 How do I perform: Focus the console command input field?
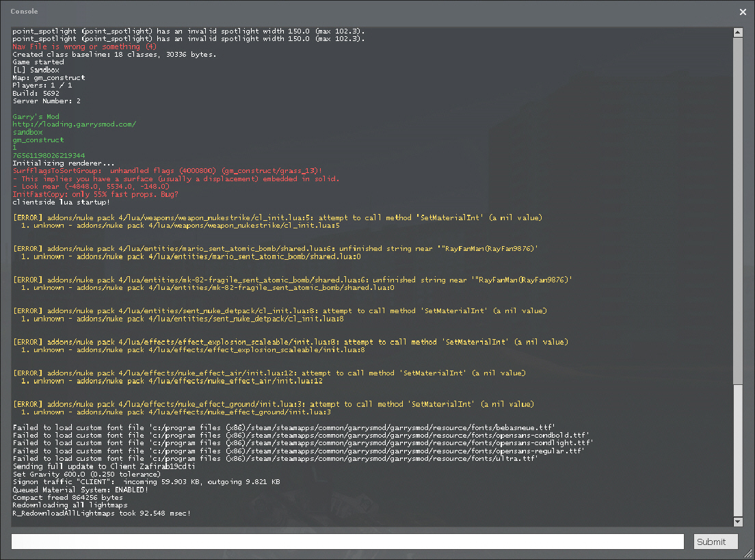(347, 542)
